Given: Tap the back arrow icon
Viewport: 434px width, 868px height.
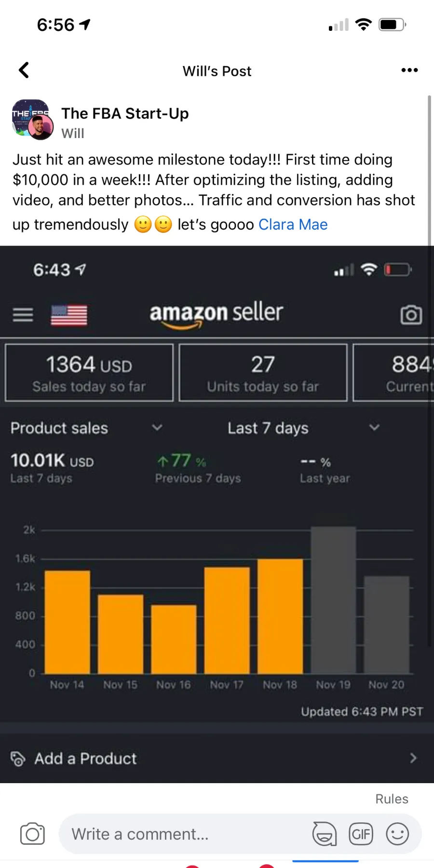Looking at the screenshot, I should [24, 70].
